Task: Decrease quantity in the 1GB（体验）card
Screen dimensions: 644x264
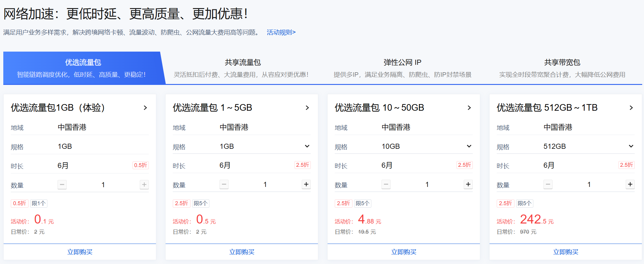Action: point(62,184)
